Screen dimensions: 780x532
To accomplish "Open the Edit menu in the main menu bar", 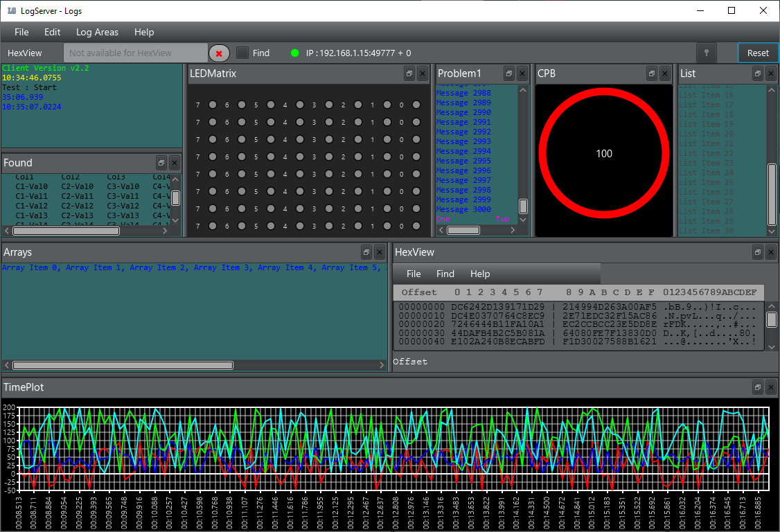I will pyautogui.click(x=53, y=32).
